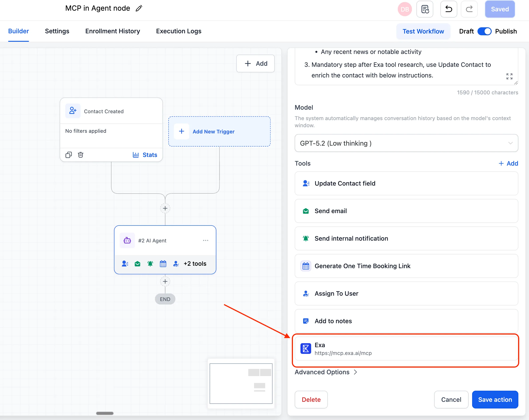Screen dimensions: 529x420
Task: Open the AI Agent node options menu
Action: click(206, 240)
